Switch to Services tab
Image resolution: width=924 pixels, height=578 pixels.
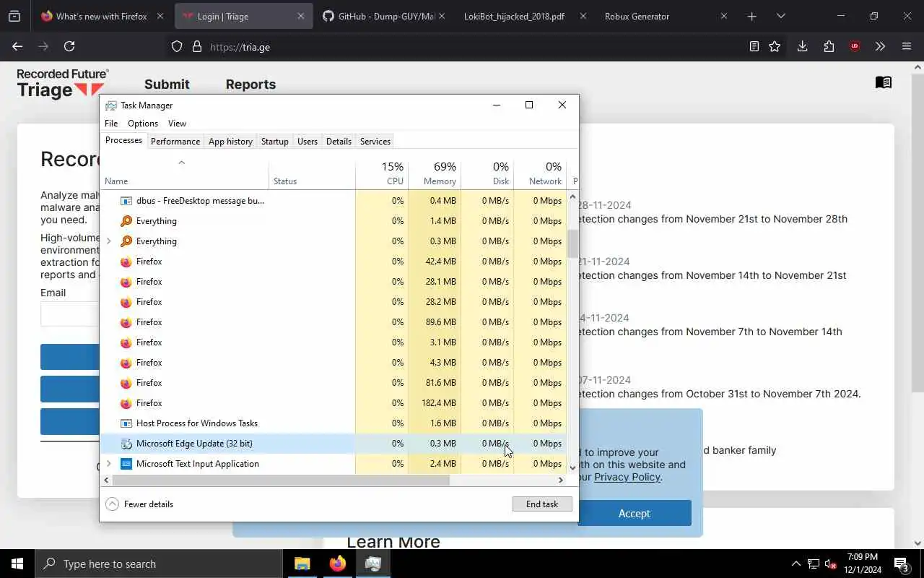click(375, 142)
